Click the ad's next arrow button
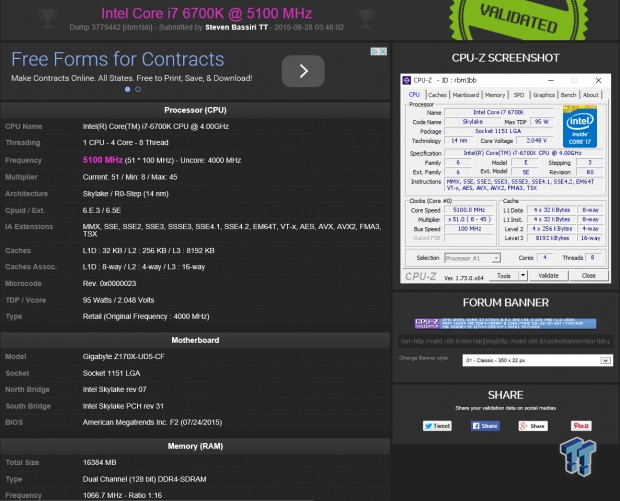This screenshot has width=620, height=501. pos(303,71)
